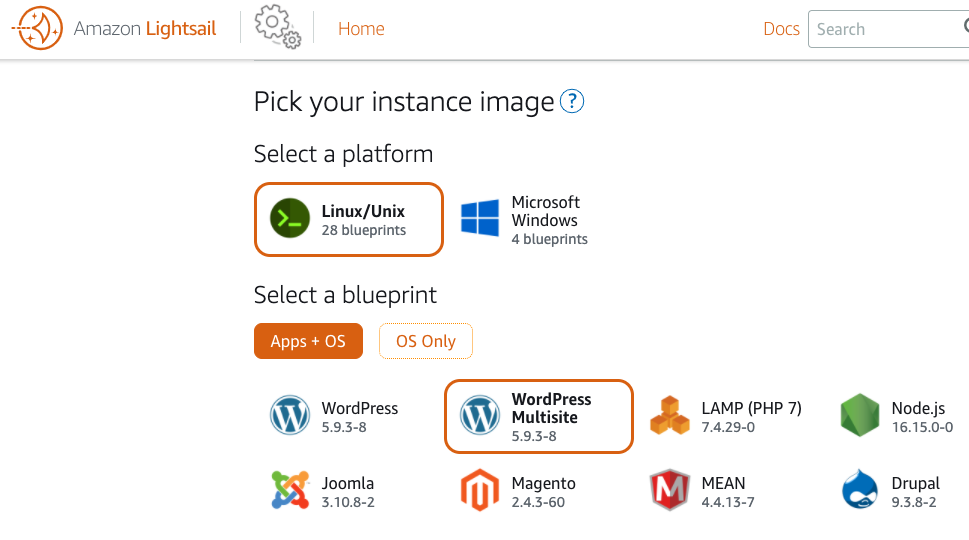Go to the Home link
This screenshot has width=969, height=540.
(x=361, y=28)
